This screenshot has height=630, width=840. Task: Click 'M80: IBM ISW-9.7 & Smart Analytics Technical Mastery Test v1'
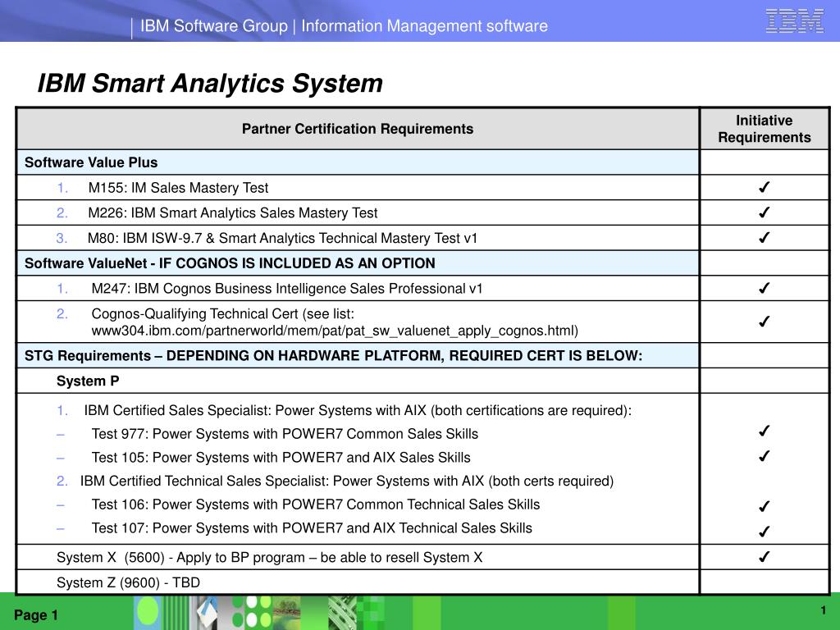pyautogui.click(x=282, y=238)
